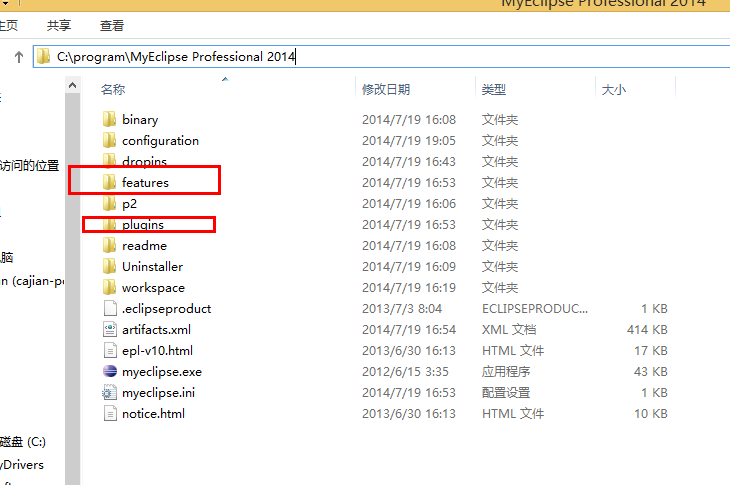Click the myeclipse.exe application icon

pyautogui.click(x=110, y=371)
